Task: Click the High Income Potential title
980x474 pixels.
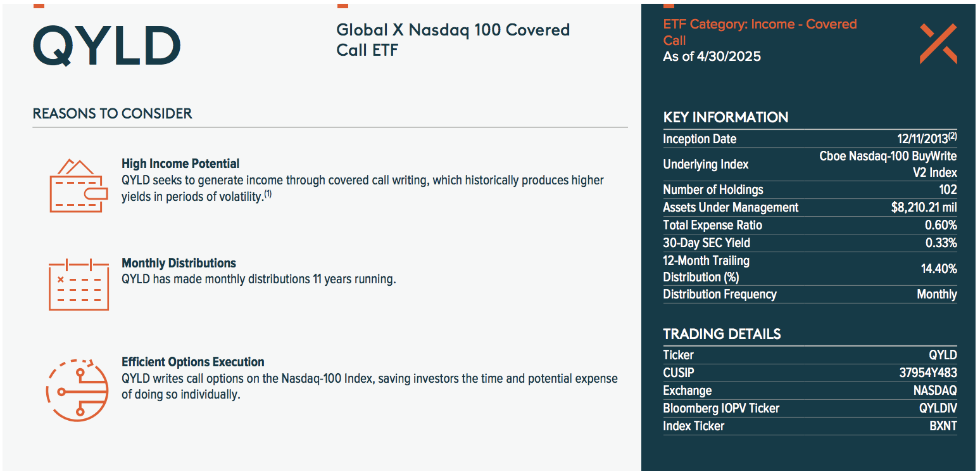Action: coord(180,163)
